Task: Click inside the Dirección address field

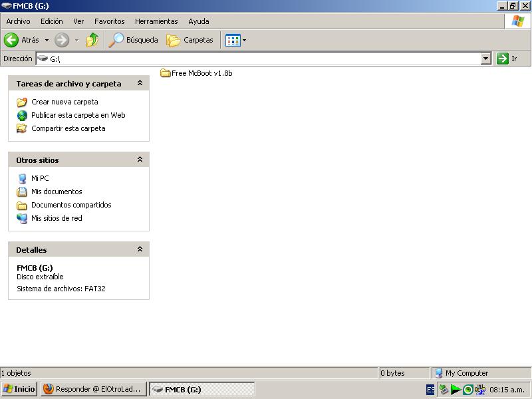Action: [266, 59]
